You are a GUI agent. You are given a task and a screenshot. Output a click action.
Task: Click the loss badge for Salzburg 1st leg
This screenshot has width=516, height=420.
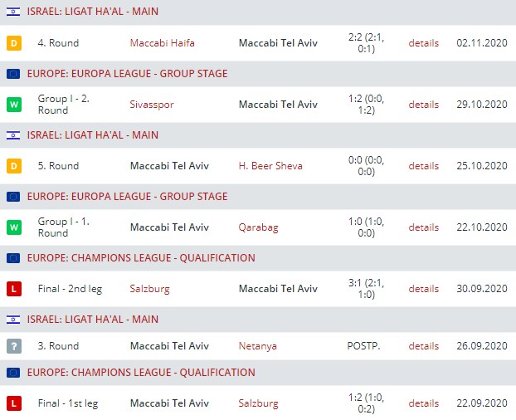(13, 403)
